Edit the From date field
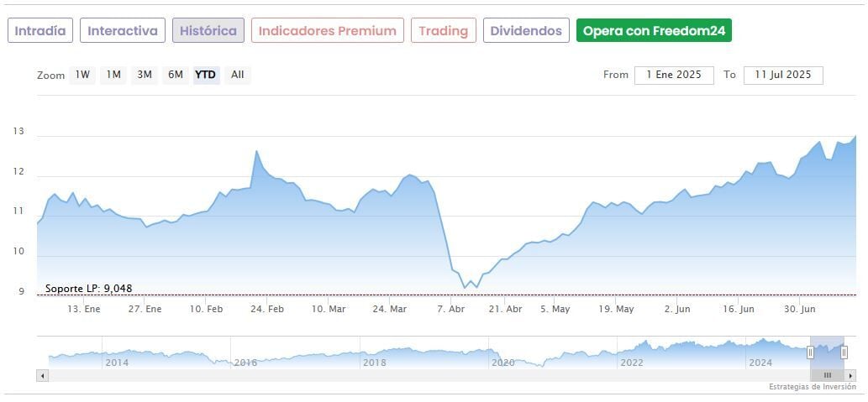868x402 pixels. point(674,75)
